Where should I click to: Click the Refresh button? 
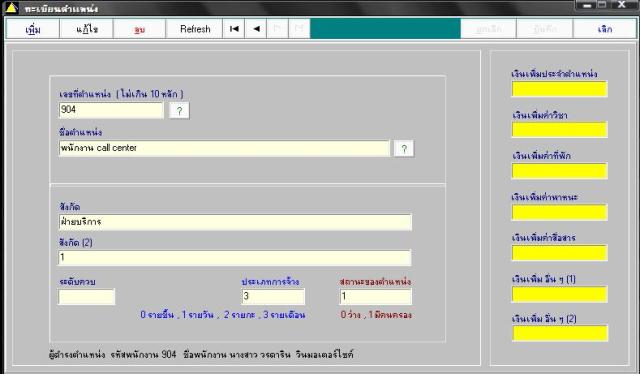(x=195, y=29)
